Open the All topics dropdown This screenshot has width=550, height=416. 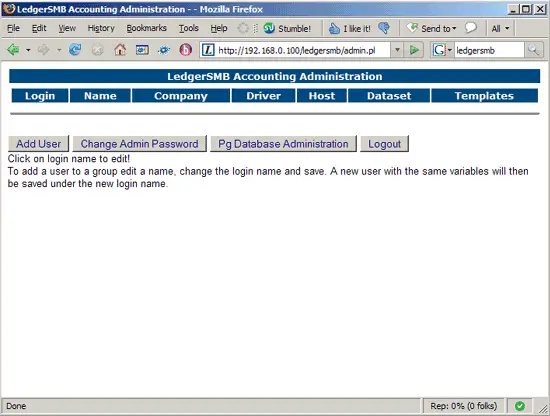pos(500,28)
